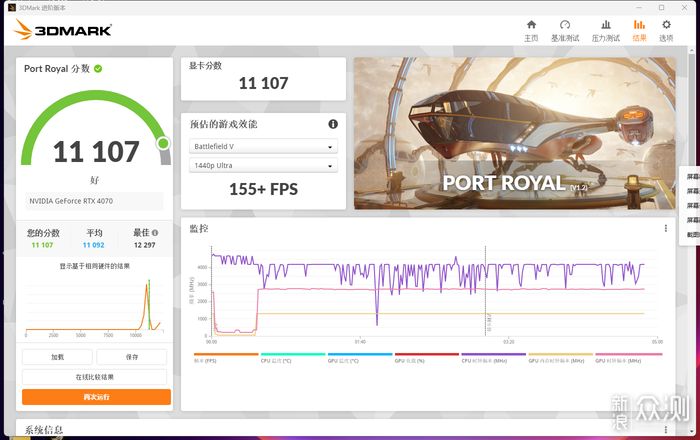Toggle the yellow GPU 内存时钟频率 (MHz) legend series
The image size is (700, 440).
click(561, 357)
